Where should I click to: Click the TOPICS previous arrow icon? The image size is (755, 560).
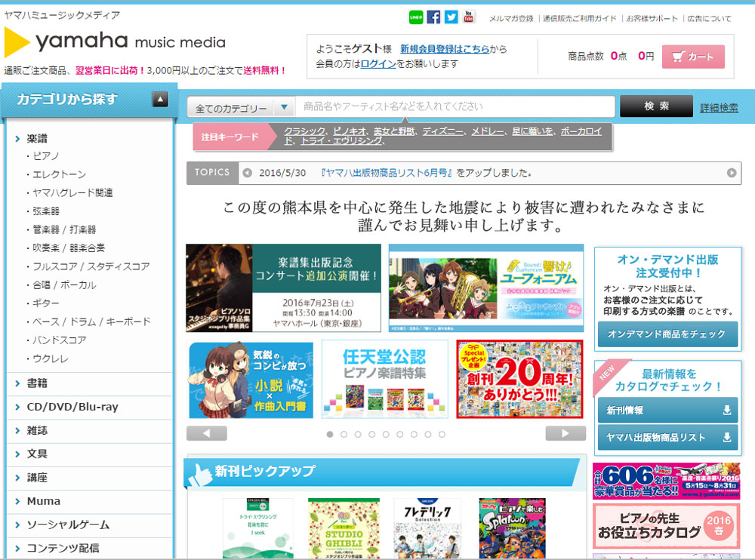click(248, 173)
